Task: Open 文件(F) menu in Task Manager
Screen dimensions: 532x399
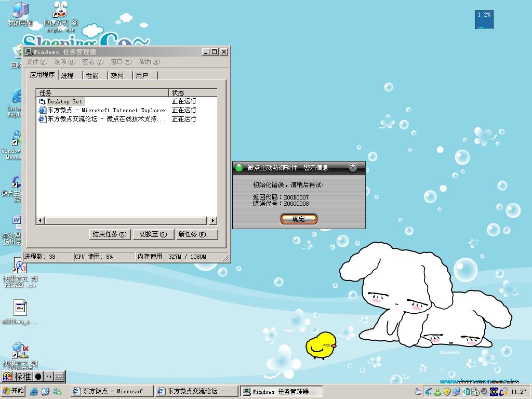Action: [37, 62]
